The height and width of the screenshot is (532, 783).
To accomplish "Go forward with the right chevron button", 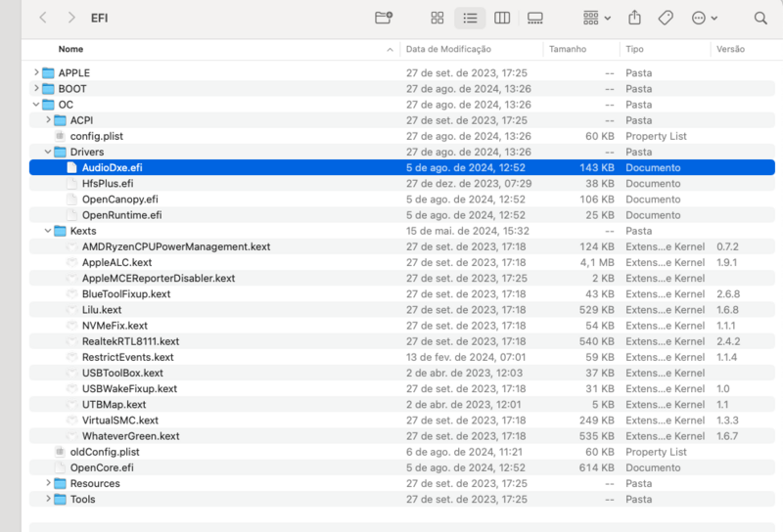I will [71, 18].
